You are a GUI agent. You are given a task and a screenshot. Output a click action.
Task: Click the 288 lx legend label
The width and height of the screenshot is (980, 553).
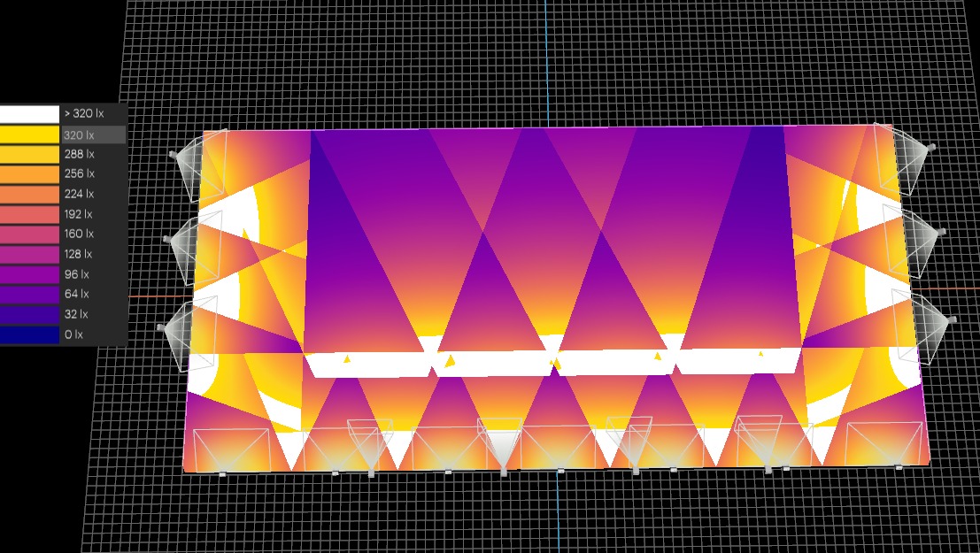point(79,154)
